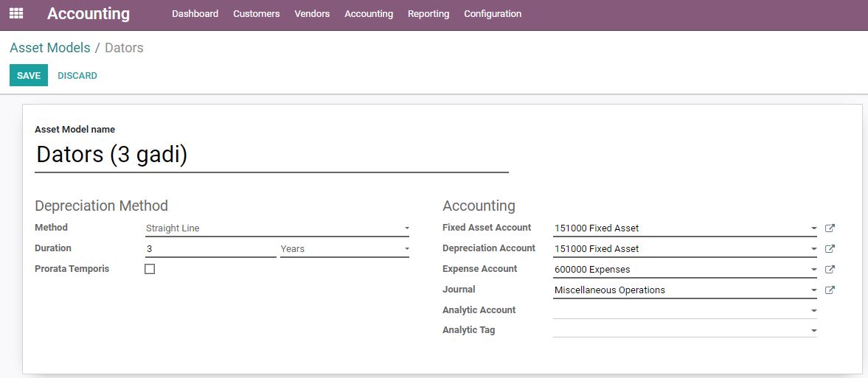Image resolution: width=868 pixels, height=378 pixels.
Task: Discard the changes
Action: (x=77, y=75)
